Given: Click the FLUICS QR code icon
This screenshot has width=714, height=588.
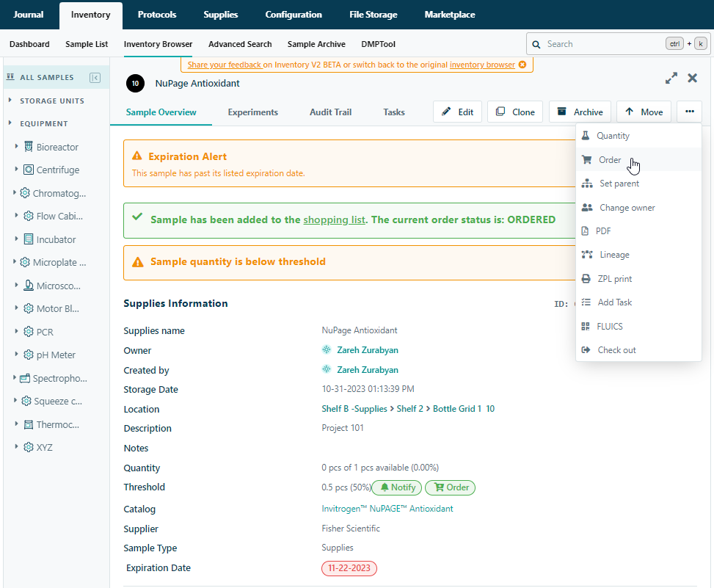Looking at the screenshot, I should 586,326.
